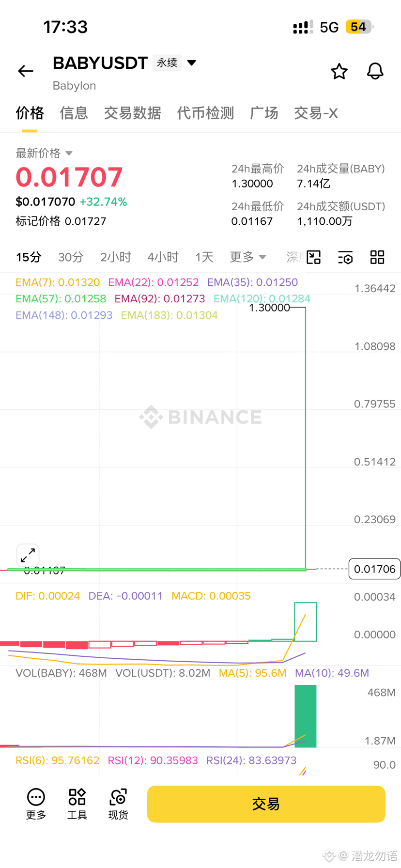Expand chart to fullscreen
Image resolution: width=401 pixels, height=868 pixels.
[x=28, y=555]
